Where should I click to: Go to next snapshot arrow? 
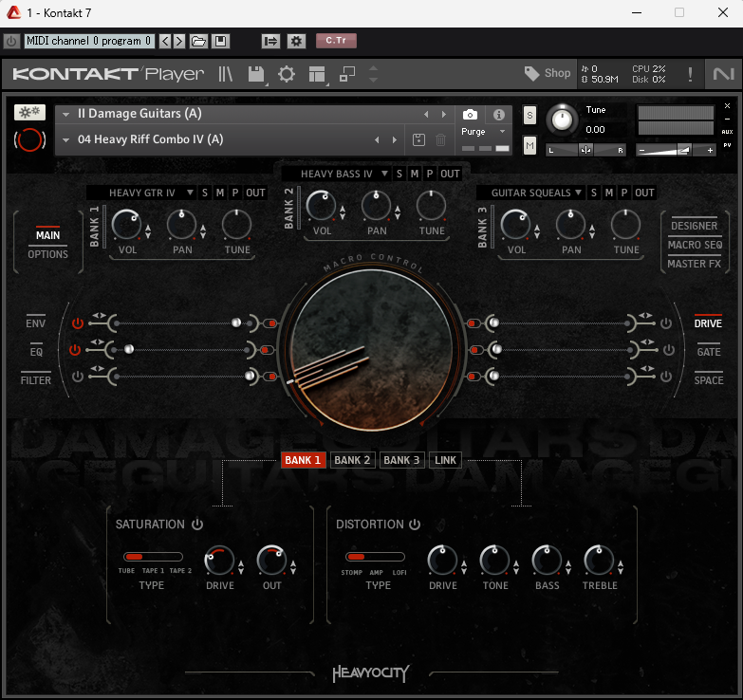tap(394, 139)
